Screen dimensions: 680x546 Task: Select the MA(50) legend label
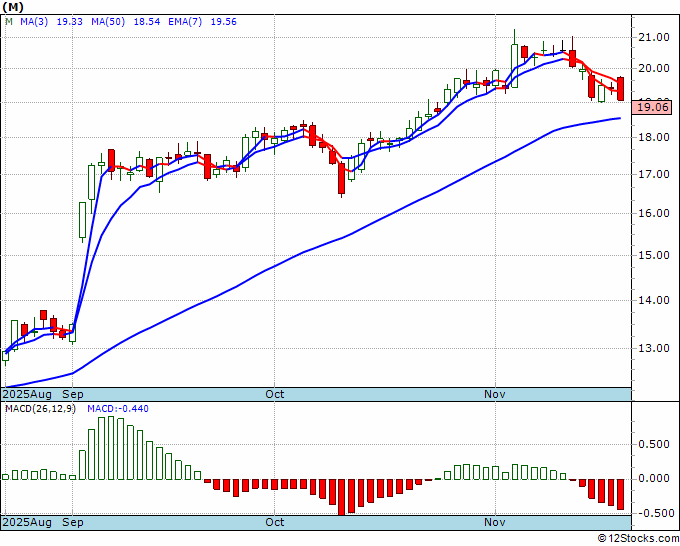(x=108, y=22)
